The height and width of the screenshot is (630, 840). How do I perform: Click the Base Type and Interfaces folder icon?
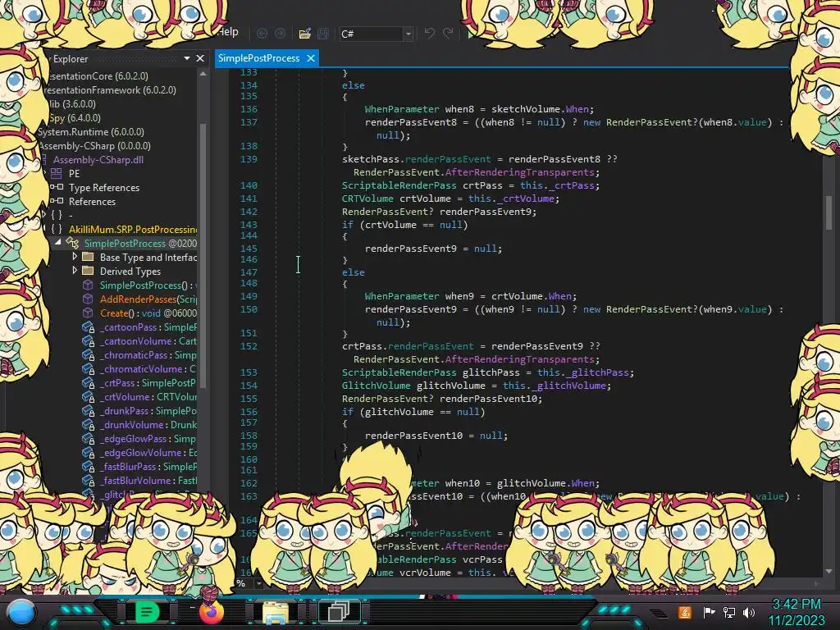[88, 257]
